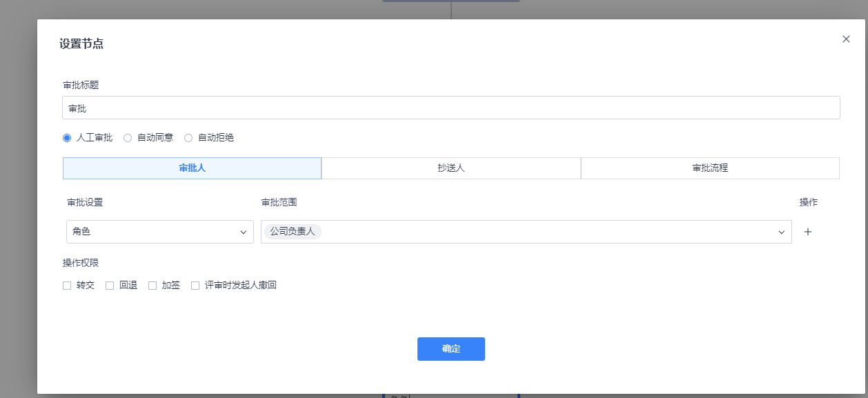Click the 公司负责人 tag in the scope field

[x=291, y=232]
